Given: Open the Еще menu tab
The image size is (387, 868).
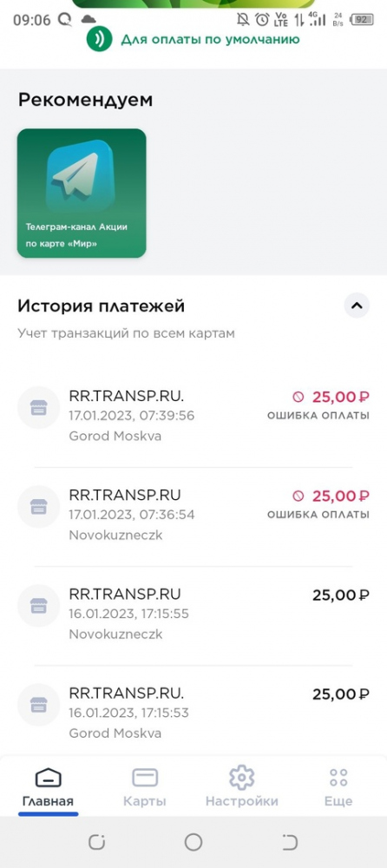Looking at the screenshot, I should point(338,786).
